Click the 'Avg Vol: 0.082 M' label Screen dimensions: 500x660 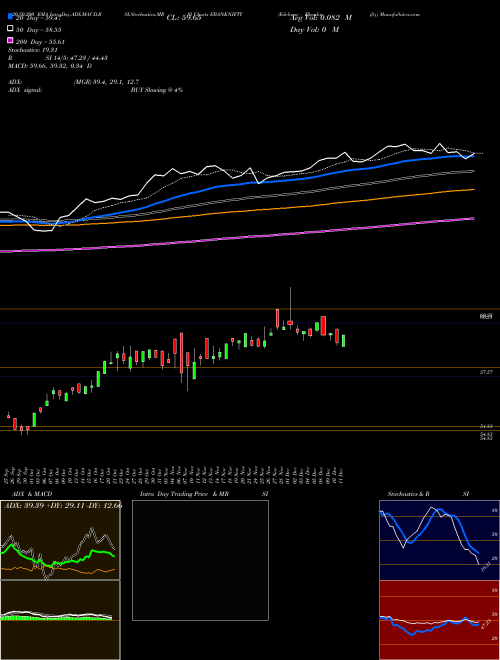tap(321, 18)
